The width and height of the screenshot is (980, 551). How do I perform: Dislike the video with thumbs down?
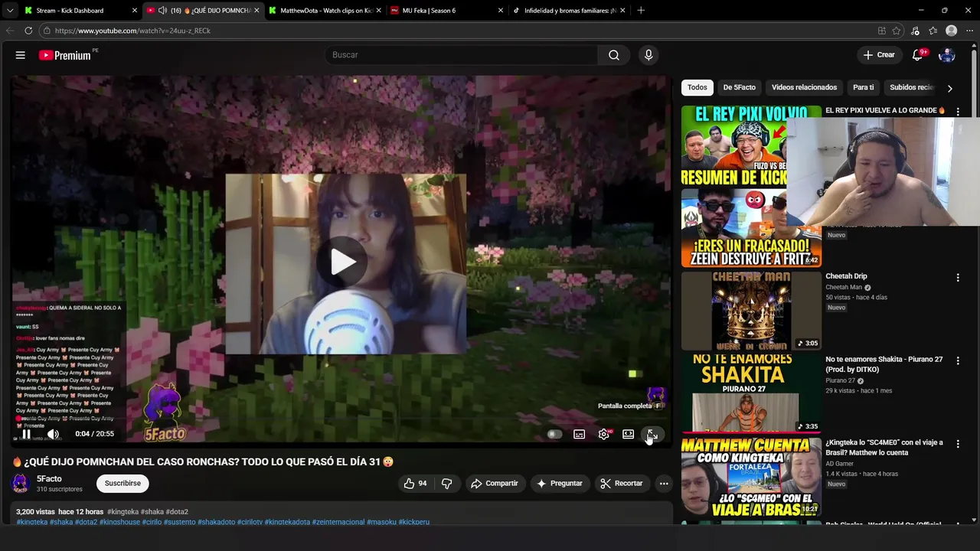click(446, 484)
